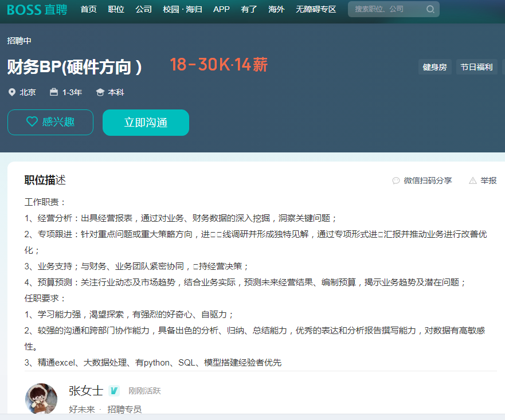Click the heart icon on 感兴趣

32,122
